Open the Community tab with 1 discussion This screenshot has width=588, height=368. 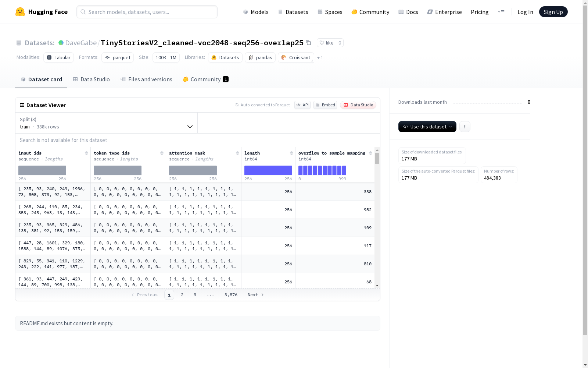[x=206, y=79]
